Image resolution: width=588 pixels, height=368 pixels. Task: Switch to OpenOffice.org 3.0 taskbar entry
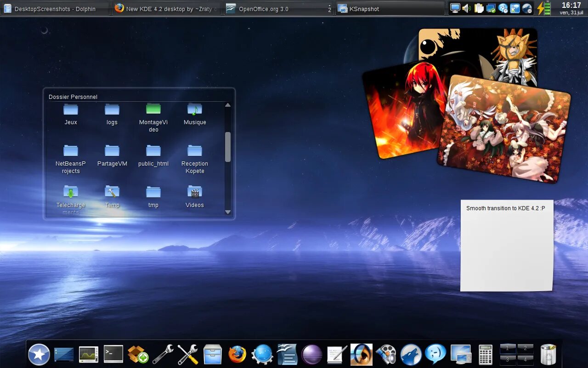click(278, 9)
